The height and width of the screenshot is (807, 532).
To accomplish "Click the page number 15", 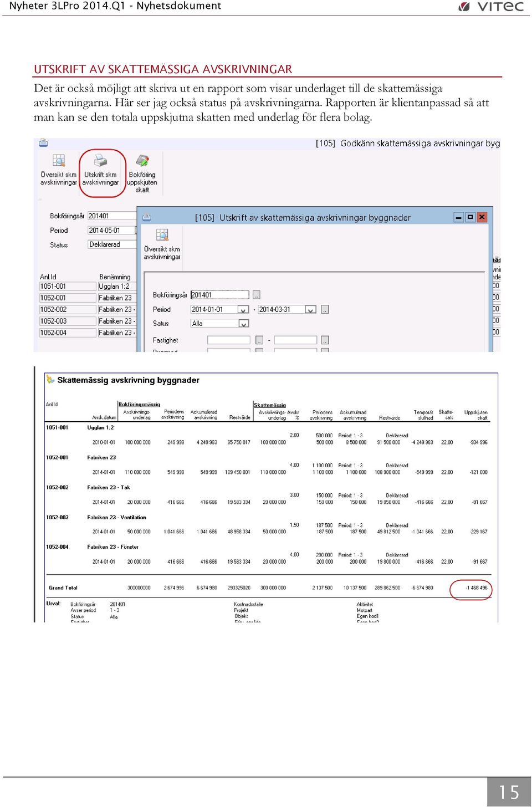I will [509, 791].
